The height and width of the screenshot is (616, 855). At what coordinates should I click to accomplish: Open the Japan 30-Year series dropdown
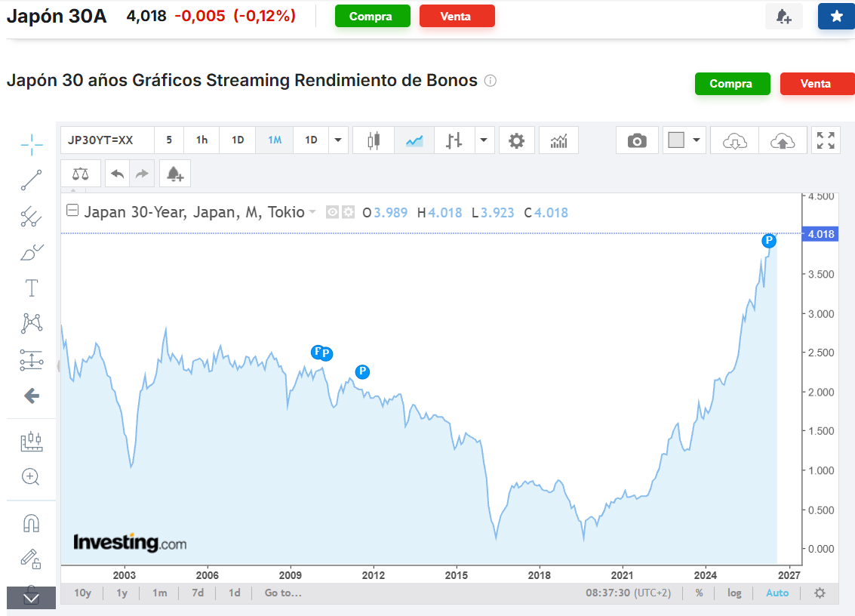[312, 211]
